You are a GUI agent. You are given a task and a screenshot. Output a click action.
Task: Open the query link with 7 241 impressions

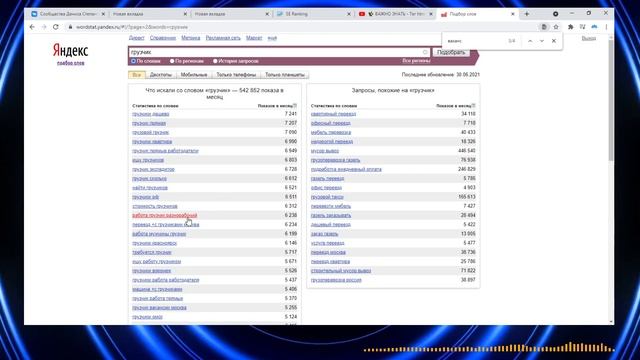(151, 114)
